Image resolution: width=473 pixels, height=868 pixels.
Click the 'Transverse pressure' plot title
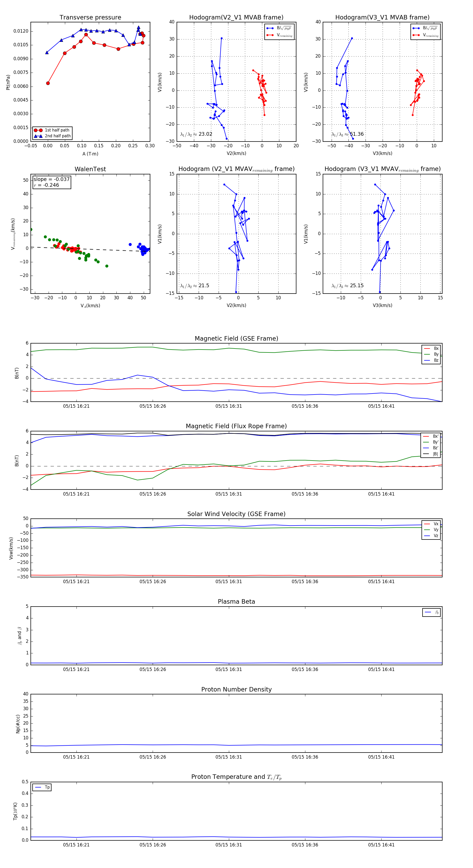click(x=90, y=18)
